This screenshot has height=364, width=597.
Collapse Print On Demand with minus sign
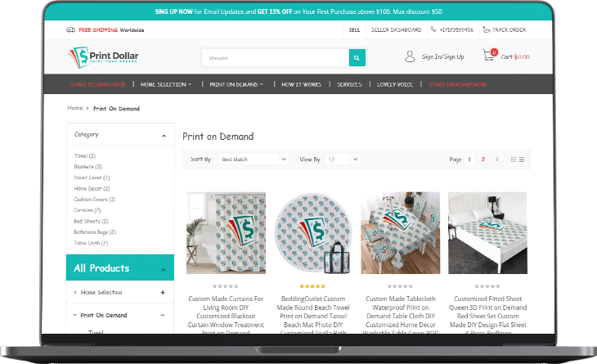(163, 315)
